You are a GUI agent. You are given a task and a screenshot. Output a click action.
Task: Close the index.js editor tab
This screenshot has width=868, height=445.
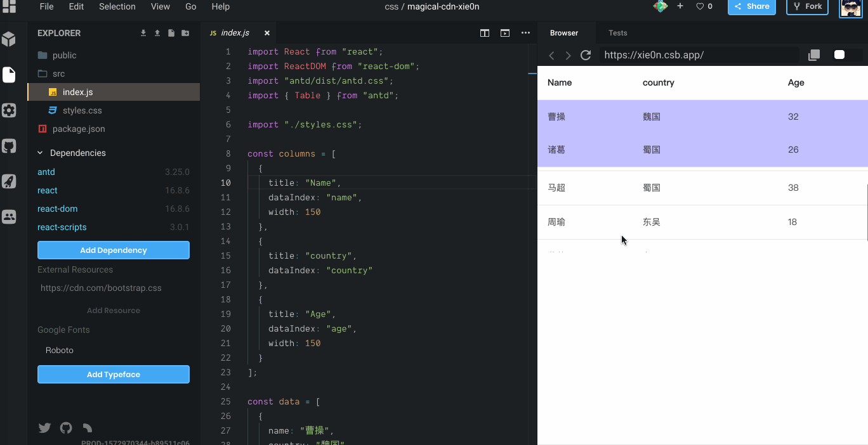pyautogui.click(x=267, y=33)
